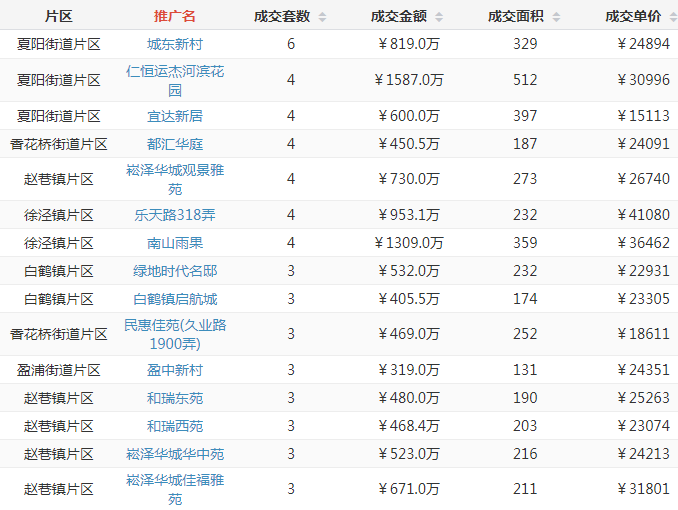The image size is (678, 510).
Task: Select unit price ¥41080
Action: [643, 215]
